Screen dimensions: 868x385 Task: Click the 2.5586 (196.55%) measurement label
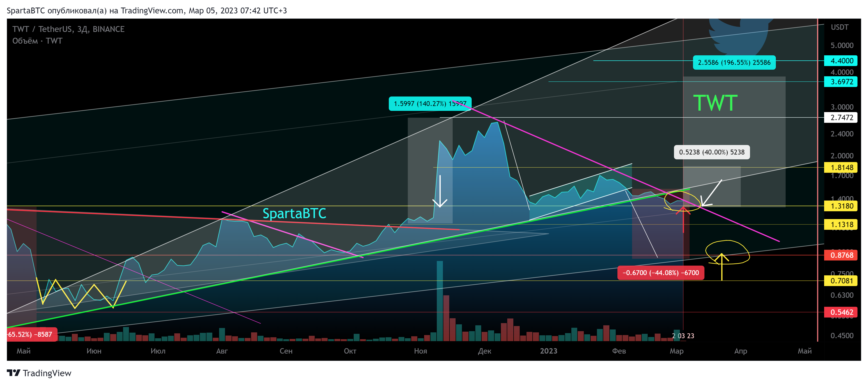tap(734, 62)
